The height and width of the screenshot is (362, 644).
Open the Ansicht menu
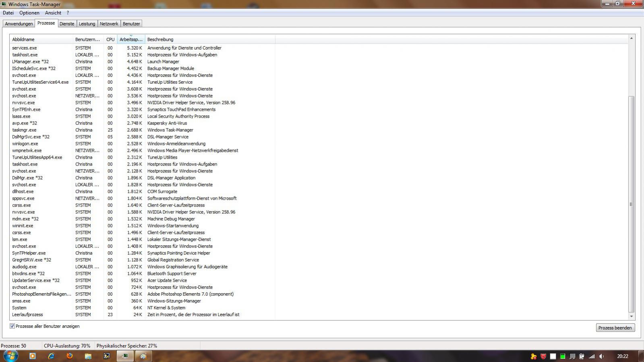pos(53,13)
